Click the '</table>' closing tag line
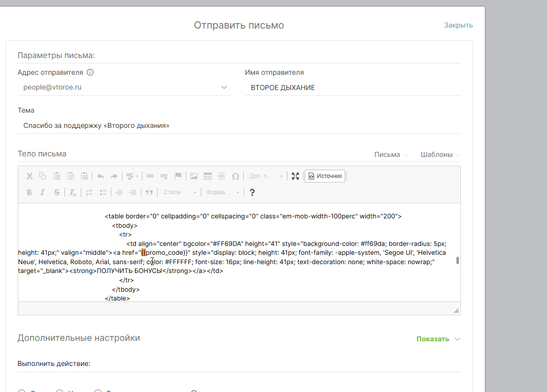547x392 pixels. [x=117, y=299]
